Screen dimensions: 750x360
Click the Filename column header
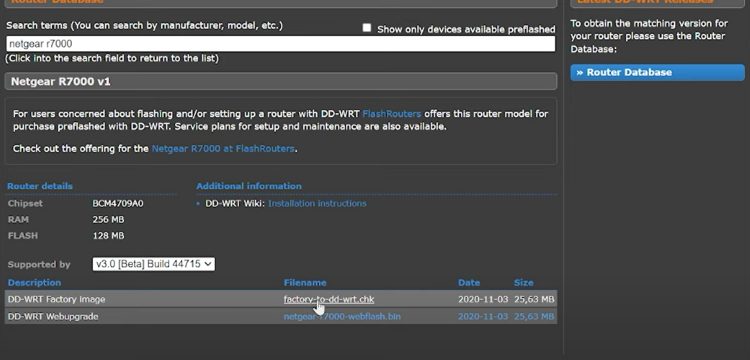coord(305,283)
